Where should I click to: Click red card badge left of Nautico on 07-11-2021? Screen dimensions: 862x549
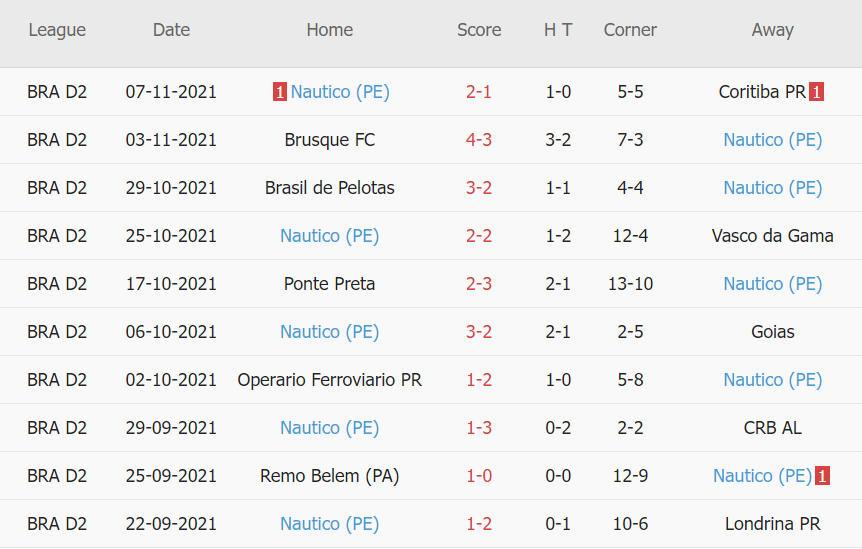point(280,92)
